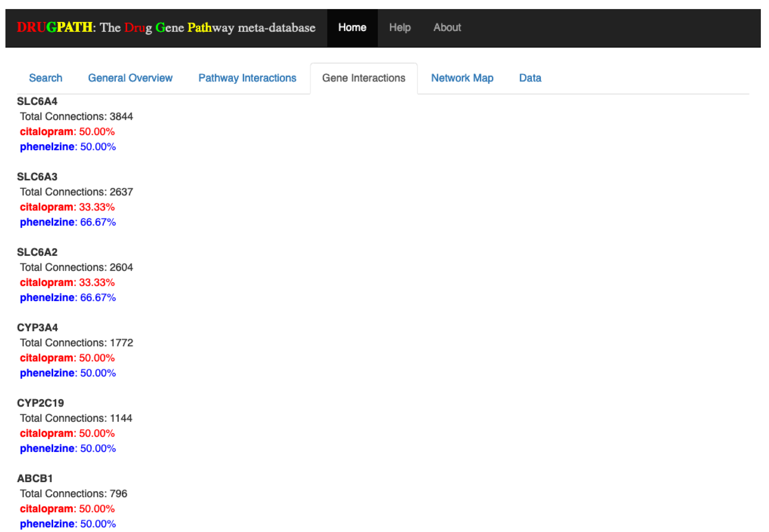The height and width of the screenshot is (532, 769).
Task: Switch to the General Overview tab
Action: pyautogui.click(x=130, y=78)
